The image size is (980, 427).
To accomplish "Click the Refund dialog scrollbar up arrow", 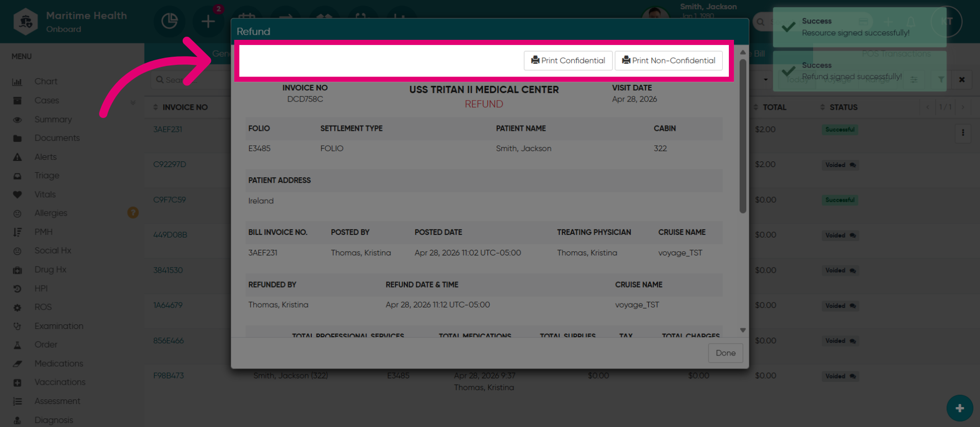I will pyautogui.click(x=743, y=53).
